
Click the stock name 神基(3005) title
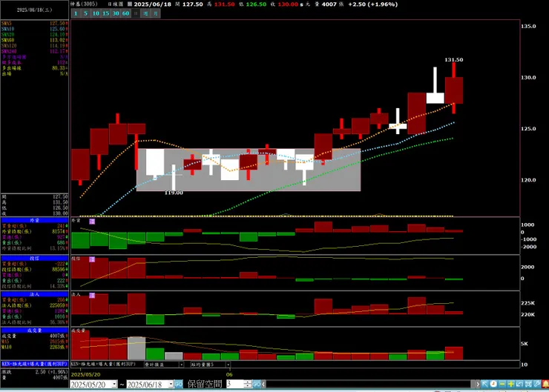[83, 4]
